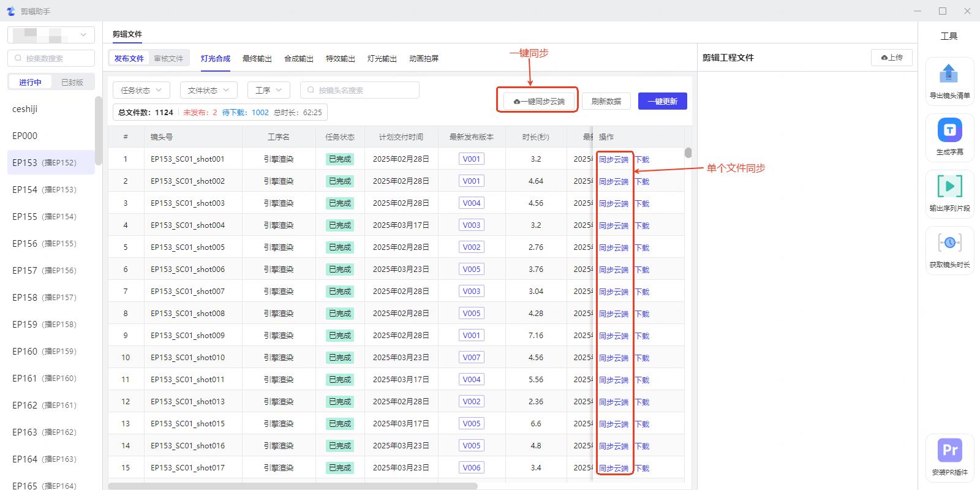The image size is (980, 490).
Task: Click the 一键同步云端 cloud sync button
Action: click(539, 101)
